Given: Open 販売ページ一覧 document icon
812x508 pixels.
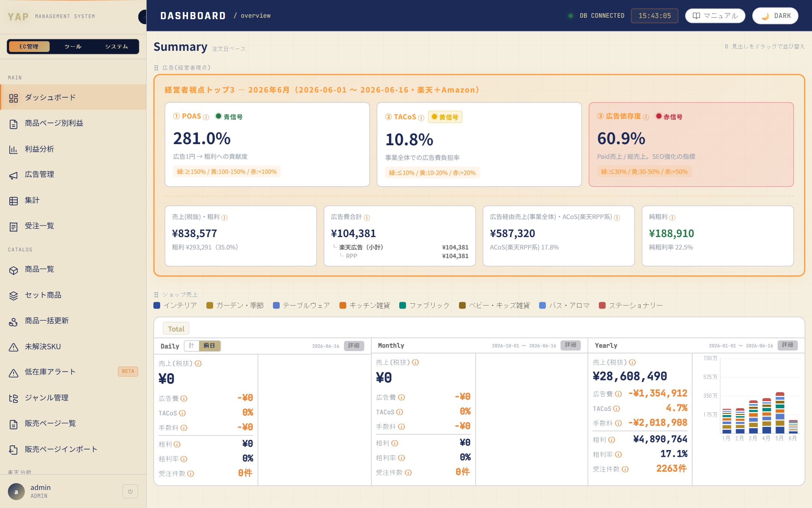Looking at the screenshot, I should click(x=14, y=424).
